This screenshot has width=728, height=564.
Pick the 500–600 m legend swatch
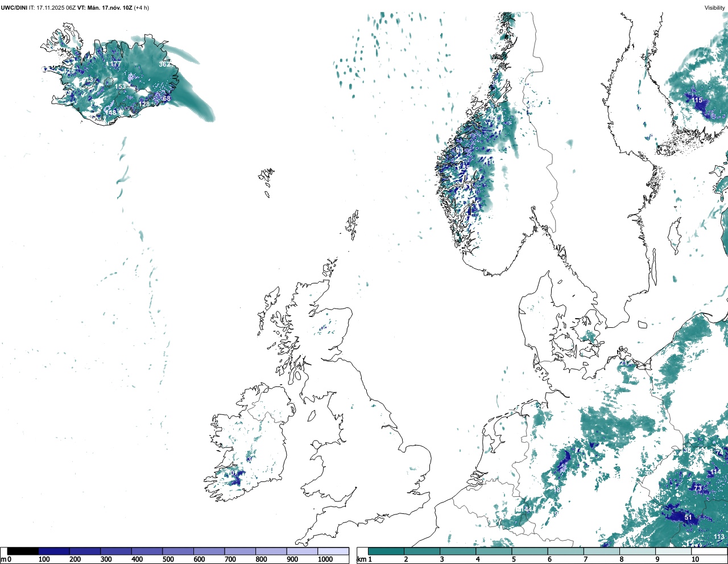(x=178, y=551)
